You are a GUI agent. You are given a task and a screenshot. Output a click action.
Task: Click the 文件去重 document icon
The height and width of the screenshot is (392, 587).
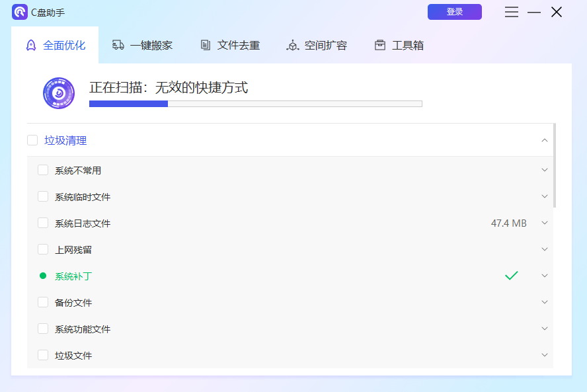point(204,44)
